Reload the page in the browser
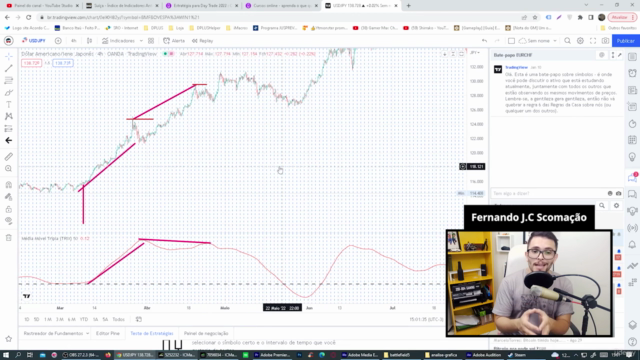The height and width of the screenshot is (360, 640). (x=29, y=18)
